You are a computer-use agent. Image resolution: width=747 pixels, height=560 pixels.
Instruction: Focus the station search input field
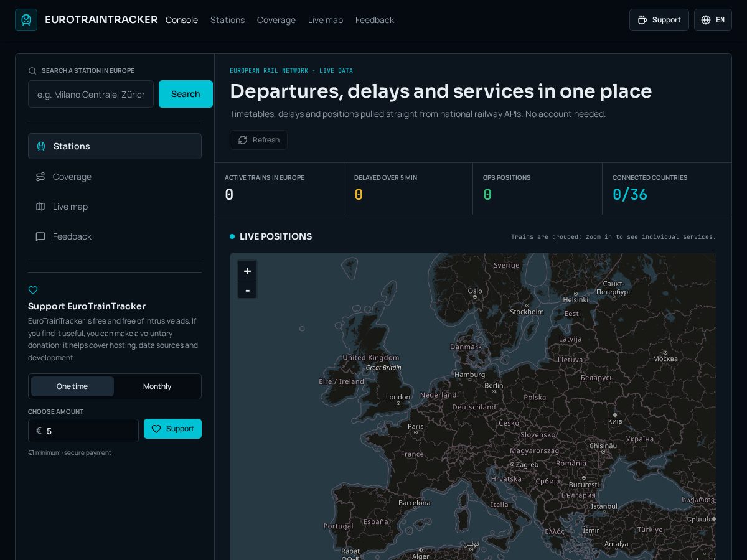[x=91, y=94]
